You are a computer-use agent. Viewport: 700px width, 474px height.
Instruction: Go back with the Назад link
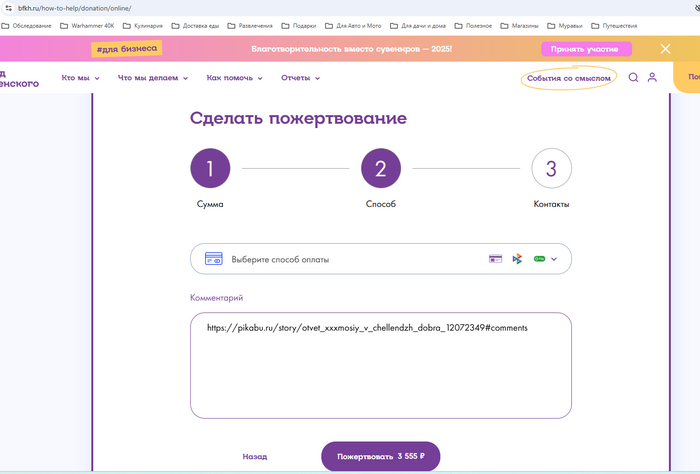coord(255,456)
